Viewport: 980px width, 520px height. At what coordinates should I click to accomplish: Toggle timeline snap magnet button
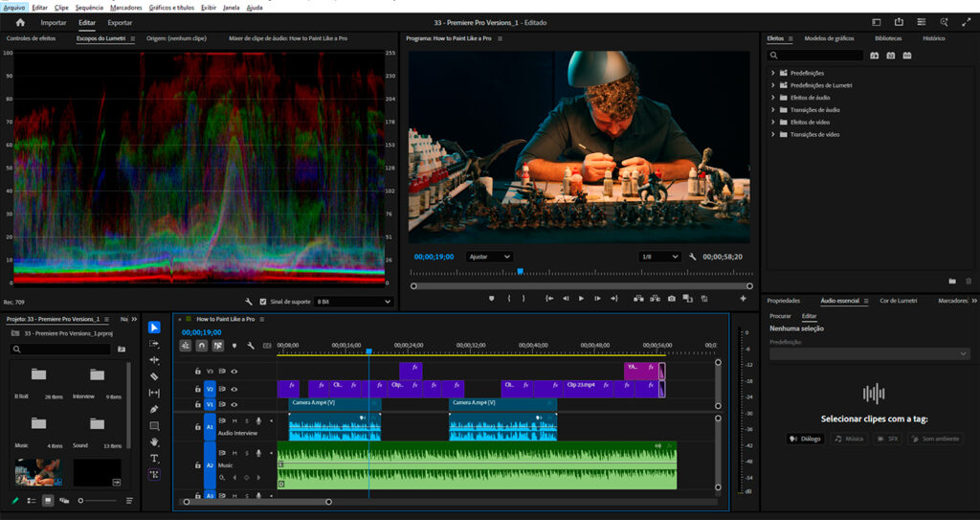coord(202,346)
